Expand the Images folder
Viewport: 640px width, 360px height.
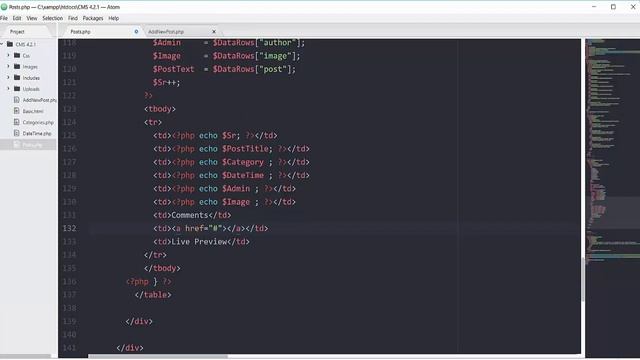click(x=8, y=66)
